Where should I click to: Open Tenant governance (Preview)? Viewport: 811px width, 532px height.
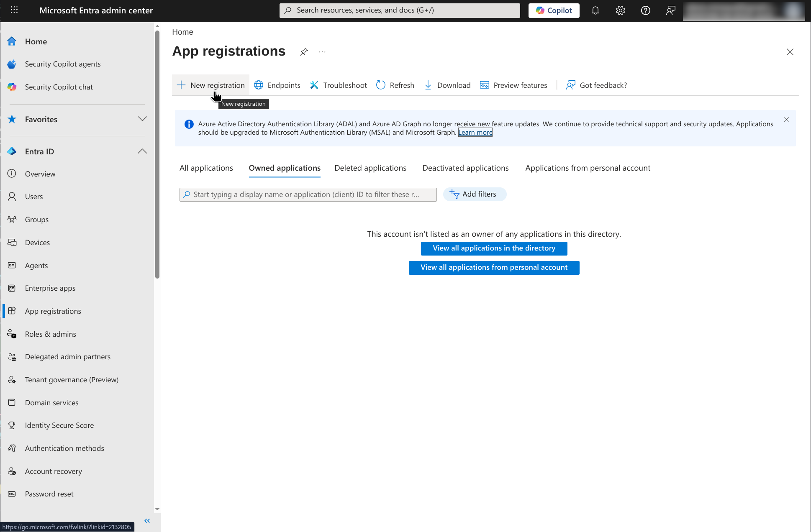72,380
